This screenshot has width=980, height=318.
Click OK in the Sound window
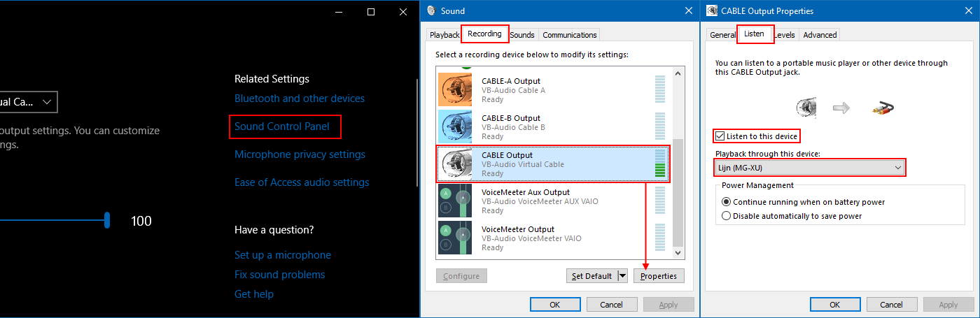[x=555, y=305]
